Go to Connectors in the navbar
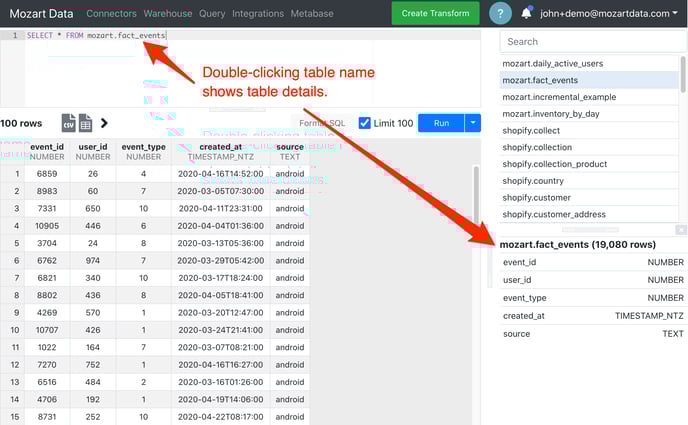The image size is (688, 425). point(111,14)
